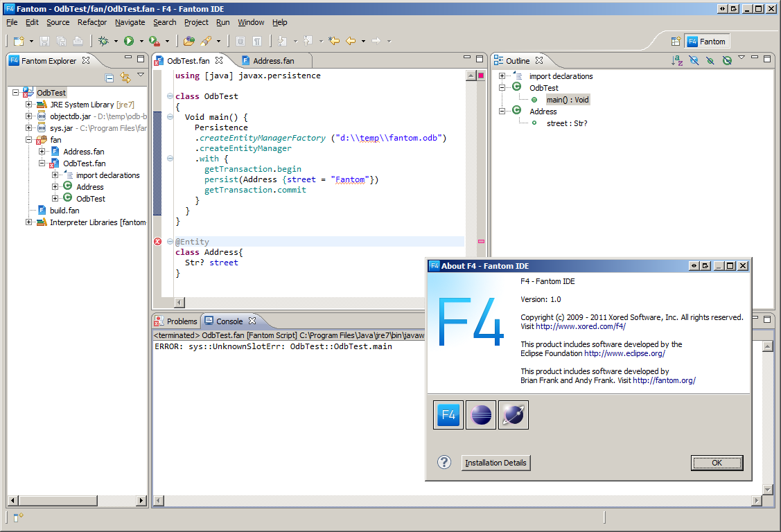Image resolution: width=781 pixels, height=532 pixels.
Task: Click the Installation Details button
Action: (495, 463)
